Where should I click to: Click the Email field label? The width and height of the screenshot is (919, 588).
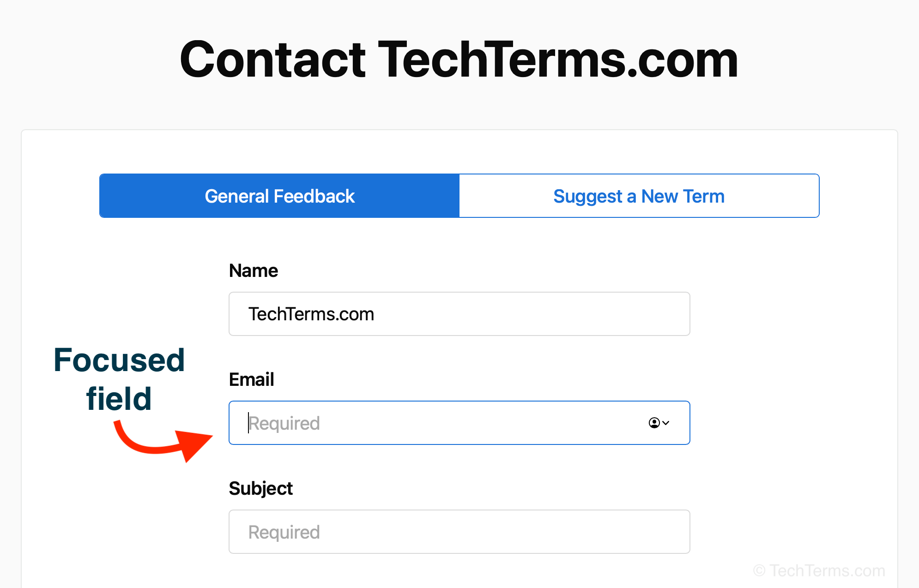pyautogui.click(x=252, y=379)
